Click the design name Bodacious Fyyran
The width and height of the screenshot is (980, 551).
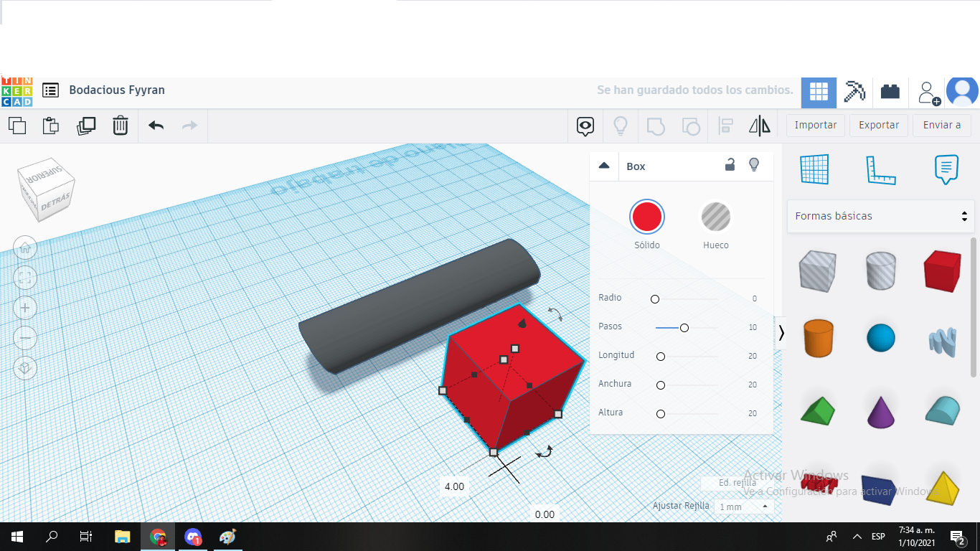click(x=117, y=90)
